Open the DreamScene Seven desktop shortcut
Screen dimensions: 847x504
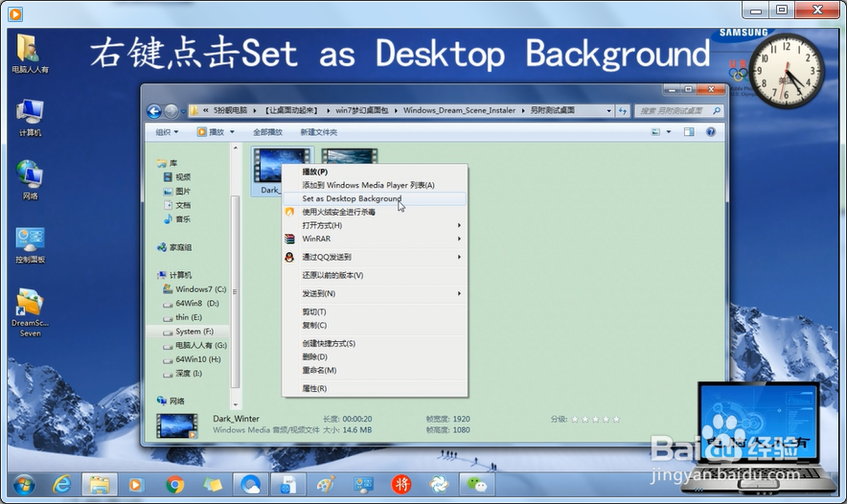tap(30, 312)
